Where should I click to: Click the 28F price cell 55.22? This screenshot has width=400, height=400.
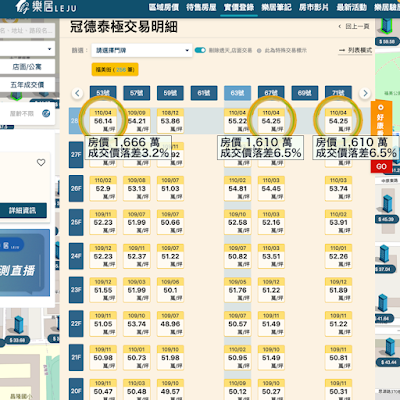click(238, 121)
